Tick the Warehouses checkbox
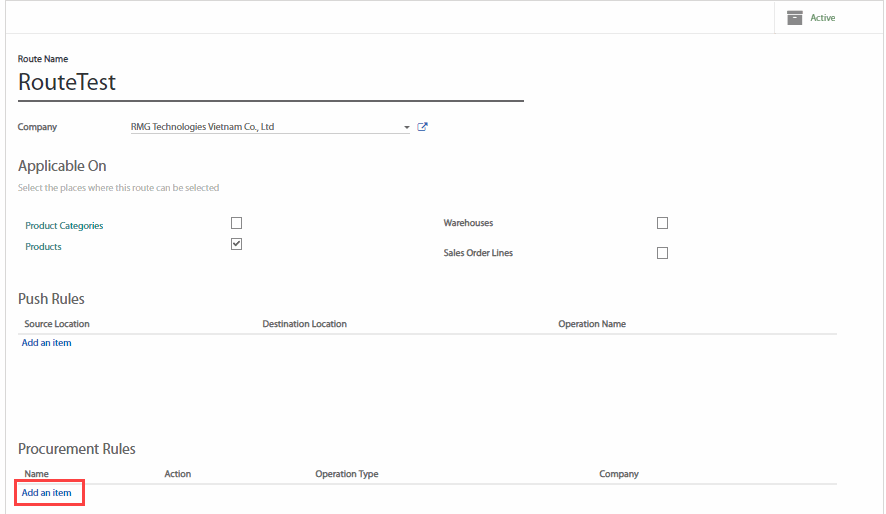The image size is (886, 514). pyautogui.click(x=662, y=223)
